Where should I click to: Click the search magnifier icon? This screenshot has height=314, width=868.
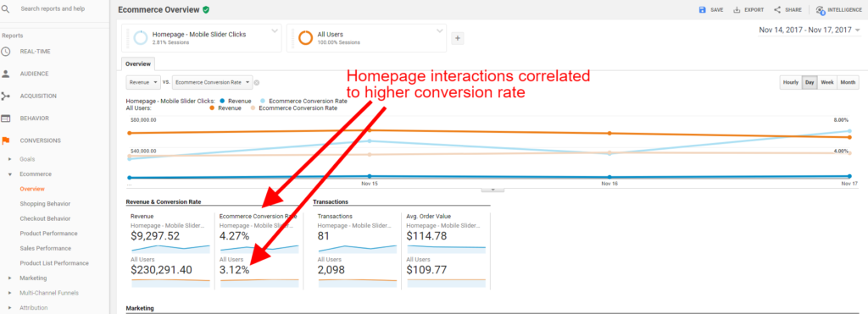[x=6, y=9]
